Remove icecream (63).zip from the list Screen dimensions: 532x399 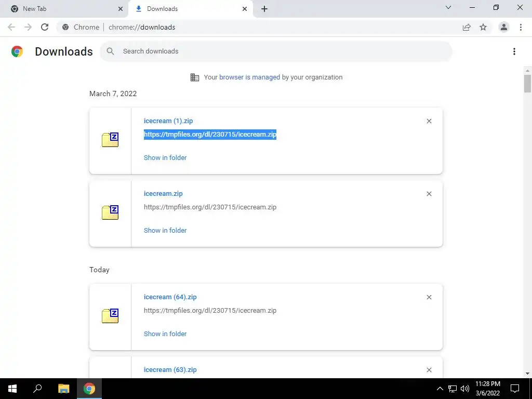[x=429, y=370]
